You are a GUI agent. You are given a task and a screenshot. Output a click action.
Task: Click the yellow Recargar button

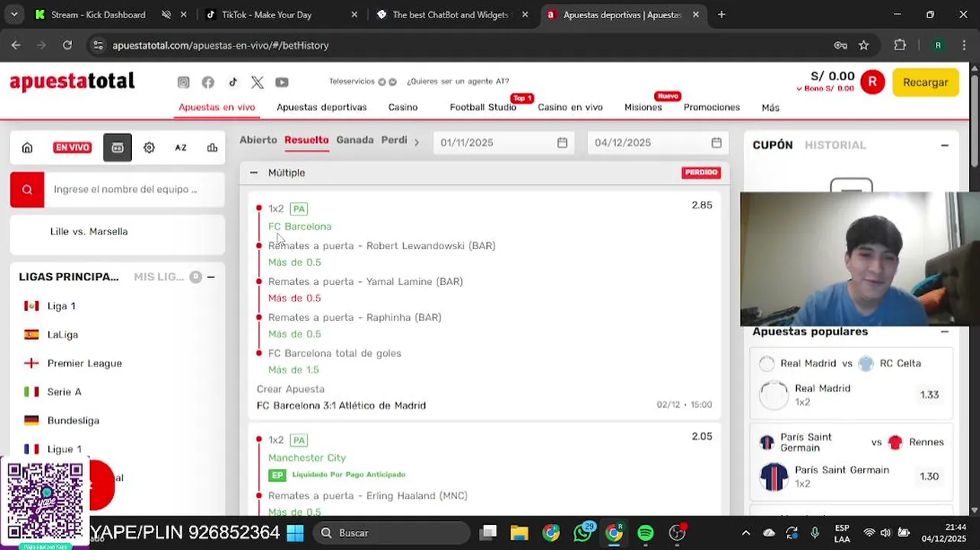(925, 82)
